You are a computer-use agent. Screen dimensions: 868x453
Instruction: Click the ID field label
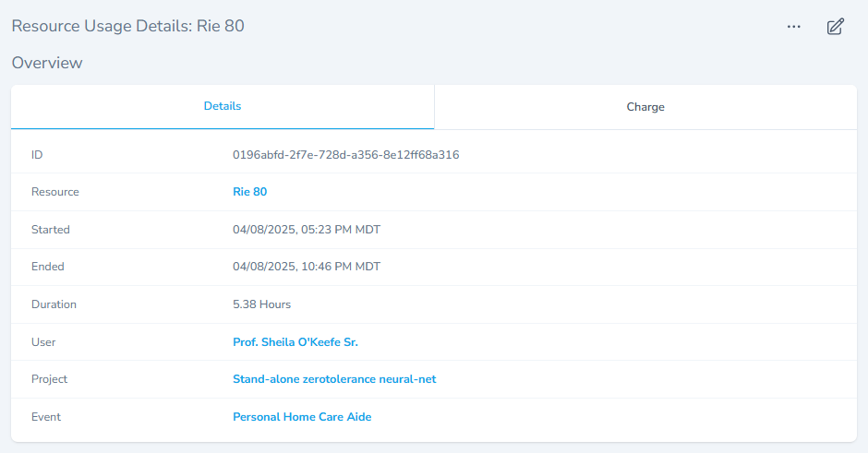[x=37, y=155]
